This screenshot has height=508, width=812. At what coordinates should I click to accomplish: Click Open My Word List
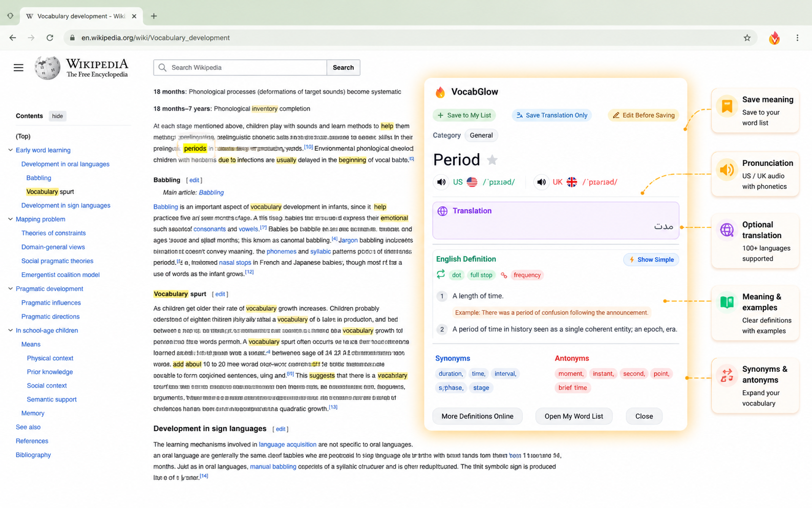point(574,416)
